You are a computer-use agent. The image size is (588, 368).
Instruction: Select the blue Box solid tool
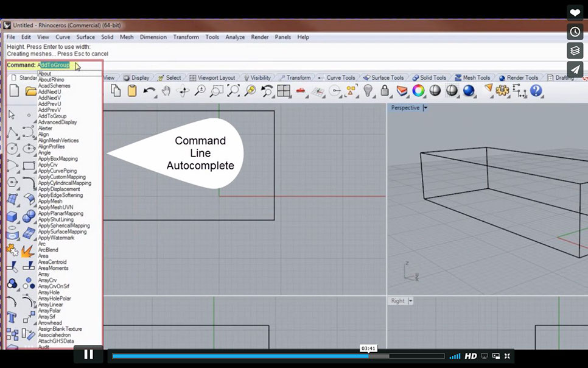click(12, 216)
